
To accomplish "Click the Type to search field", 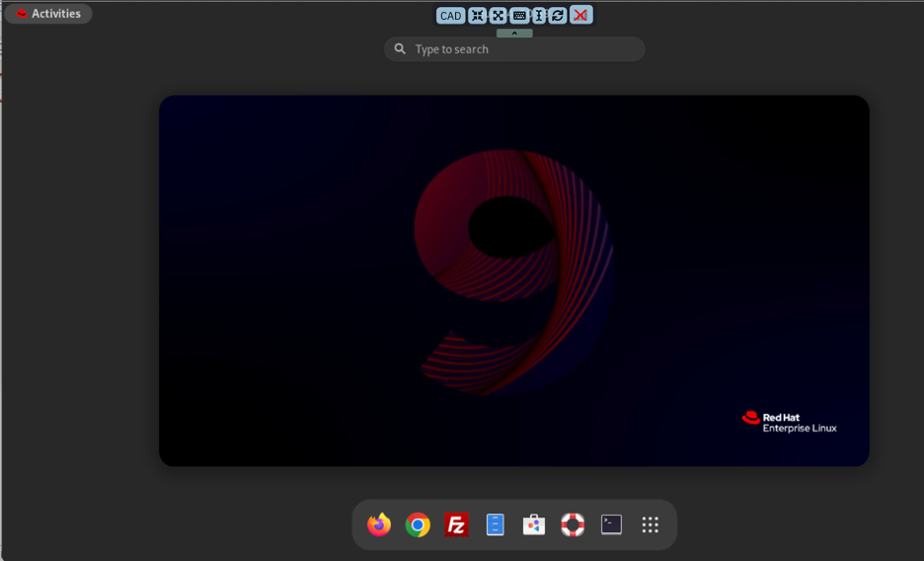I will (523, 49).
